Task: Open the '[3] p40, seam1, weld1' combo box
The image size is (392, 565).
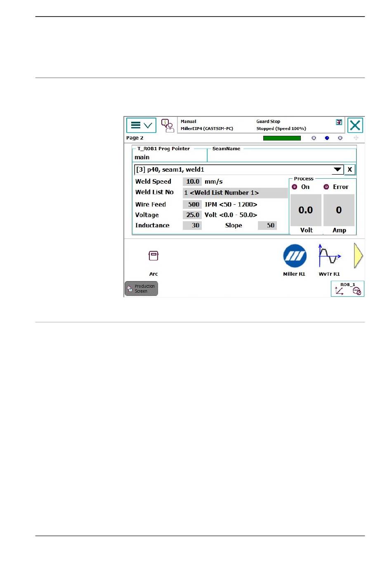Action: tap(239, 170)
